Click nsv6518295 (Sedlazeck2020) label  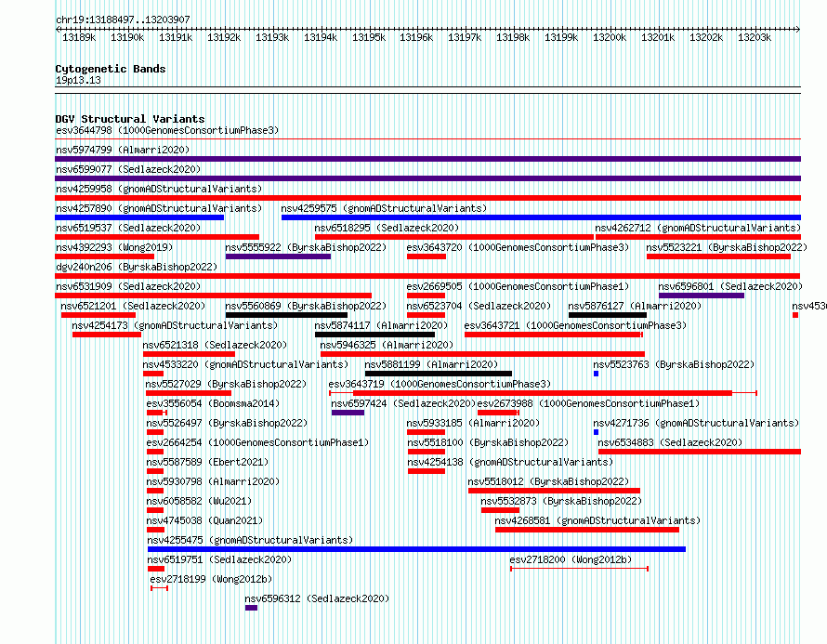pos(387,228)
